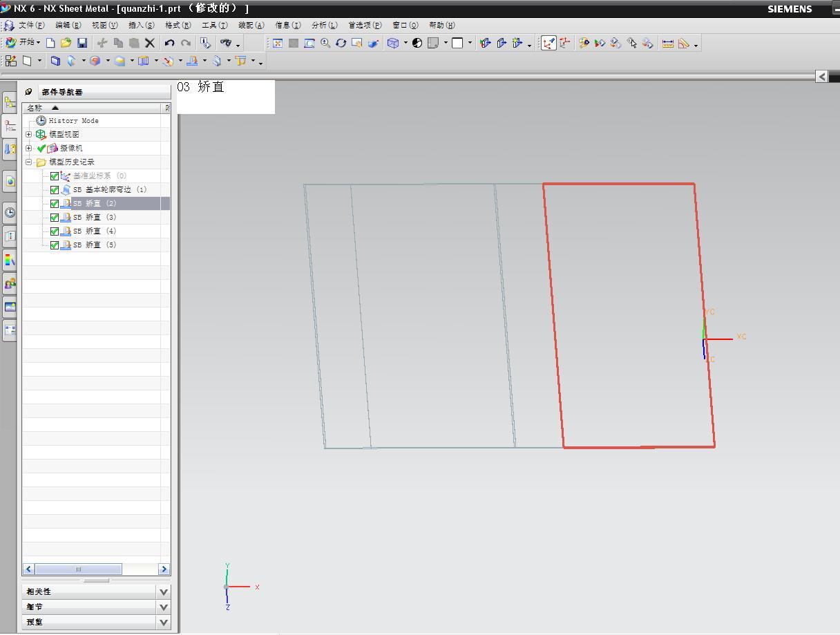Viewport: 840px width, 635px height.
Task: Undo the last action
Action: click(169, 43)
